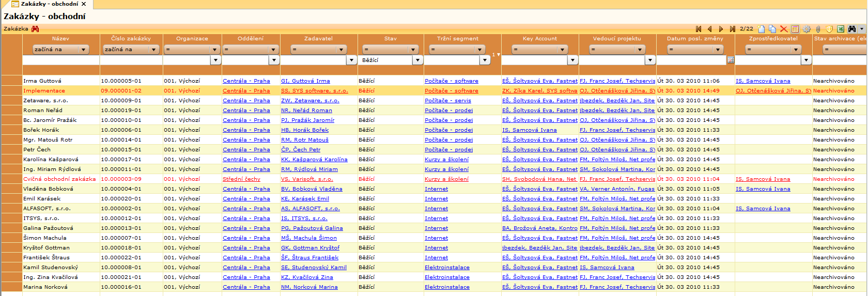Create a new record with blank page icon
868x296 pixels.
pyautogui.click(x=761, y=29)
